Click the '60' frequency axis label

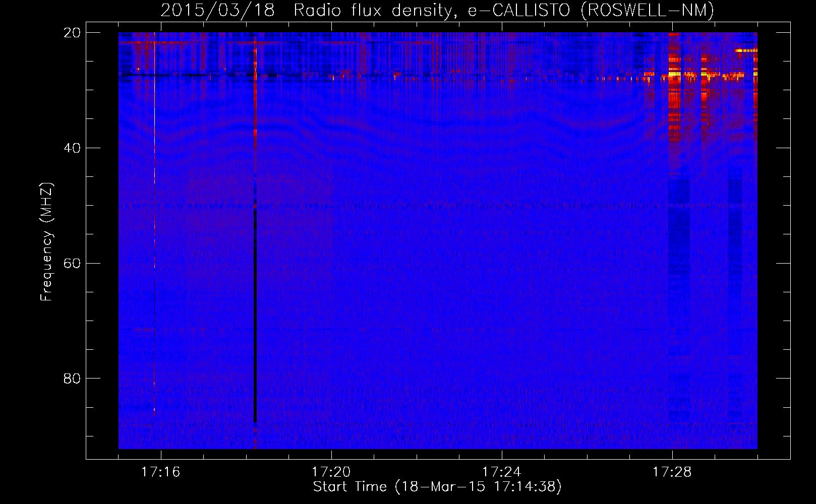point(72,263)
